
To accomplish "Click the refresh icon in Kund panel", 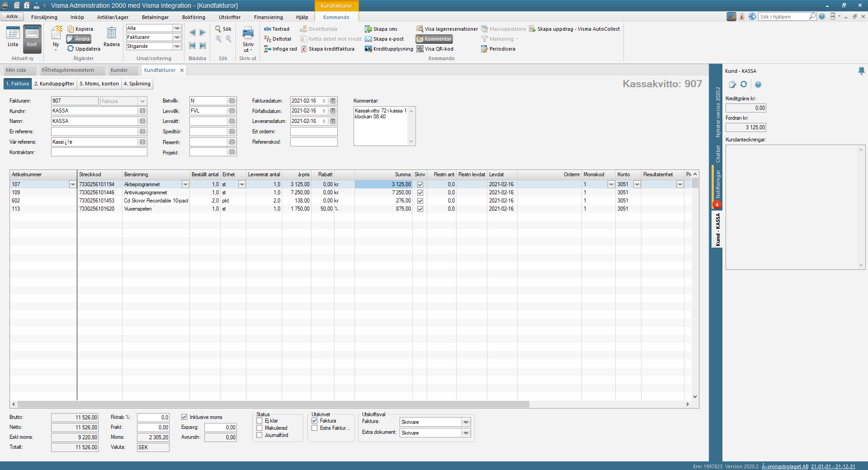I will tap(744, 85).
